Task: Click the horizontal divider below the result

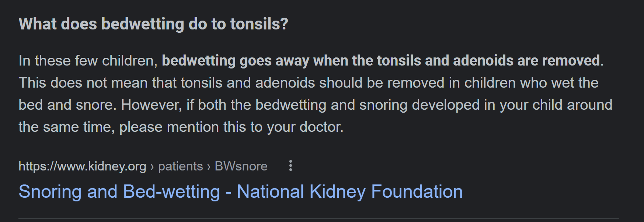Action: [318, 219]
